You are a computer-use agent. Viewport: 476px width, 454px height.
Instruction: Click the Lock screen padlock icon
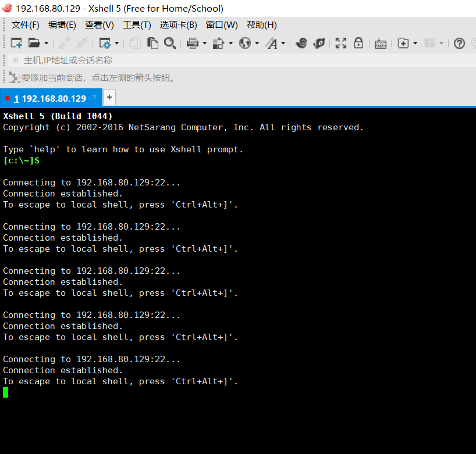pos(358,43)
